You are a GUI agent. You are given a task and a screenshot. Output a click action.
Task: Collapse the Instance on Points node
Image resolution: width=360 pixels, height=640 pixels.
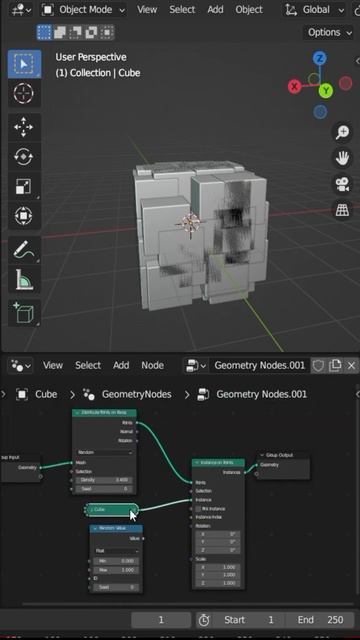(x=196, y=463)
